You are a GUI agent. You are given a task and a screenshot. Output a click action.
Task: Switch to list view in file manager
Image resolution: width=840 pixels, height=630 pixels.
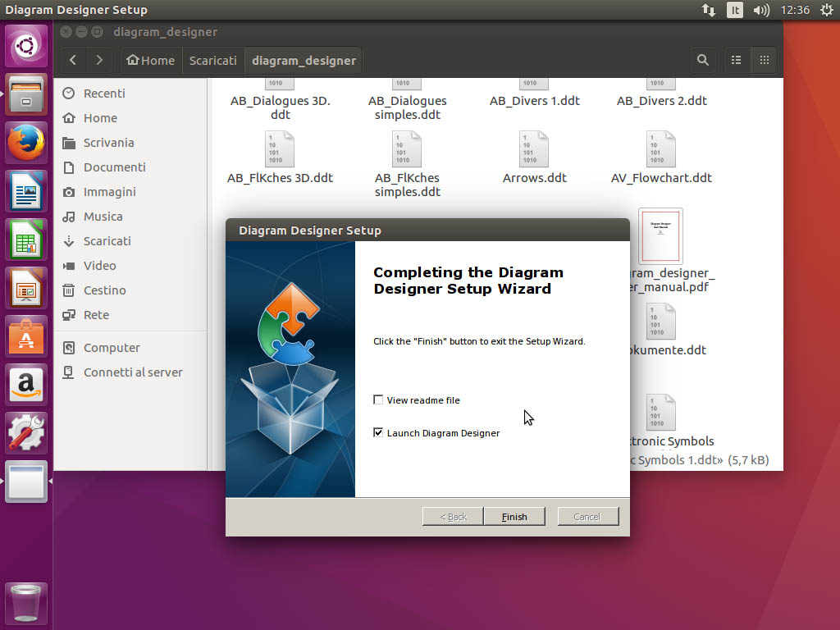(737, 60)
